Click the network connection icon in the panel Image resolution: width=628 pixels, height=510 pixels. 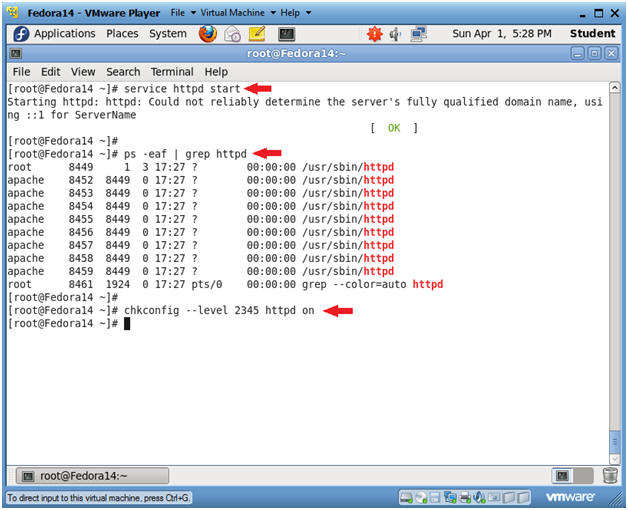click(x=419, y=34)
